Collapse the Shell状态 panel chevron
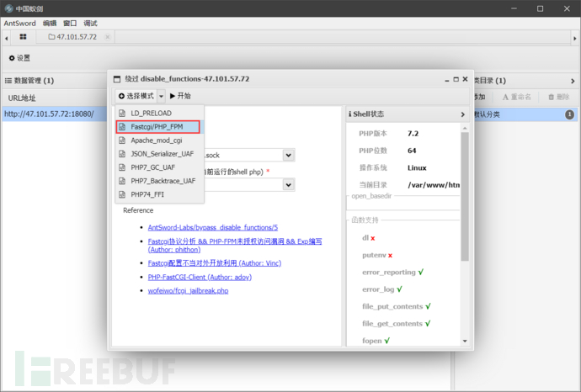This screenshot has height=392, width=581. 462,114
